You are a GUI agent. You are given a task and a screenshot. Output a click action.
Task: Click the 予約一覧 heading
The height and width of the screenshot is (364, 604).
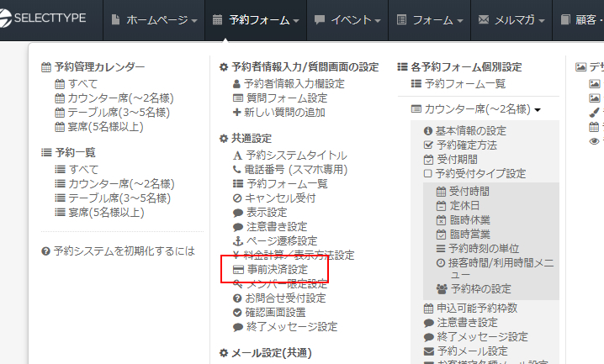click(68, 152)
